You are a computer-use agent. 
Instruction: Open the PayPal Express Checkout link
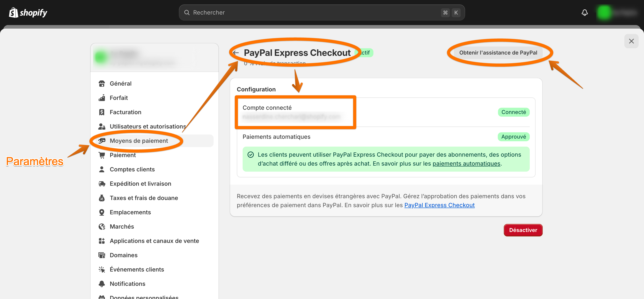point(439,205)
